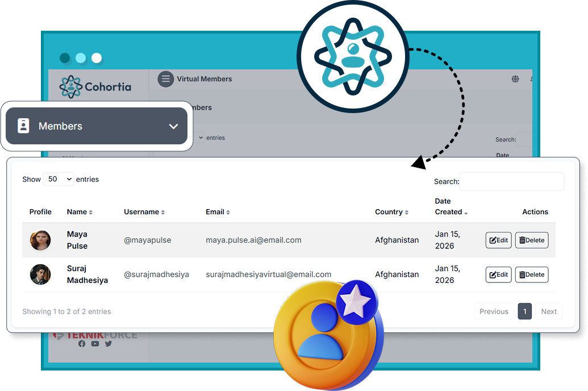Delete the Suraj Madhesiya member
588x391 pixels.
coord(531,274)
